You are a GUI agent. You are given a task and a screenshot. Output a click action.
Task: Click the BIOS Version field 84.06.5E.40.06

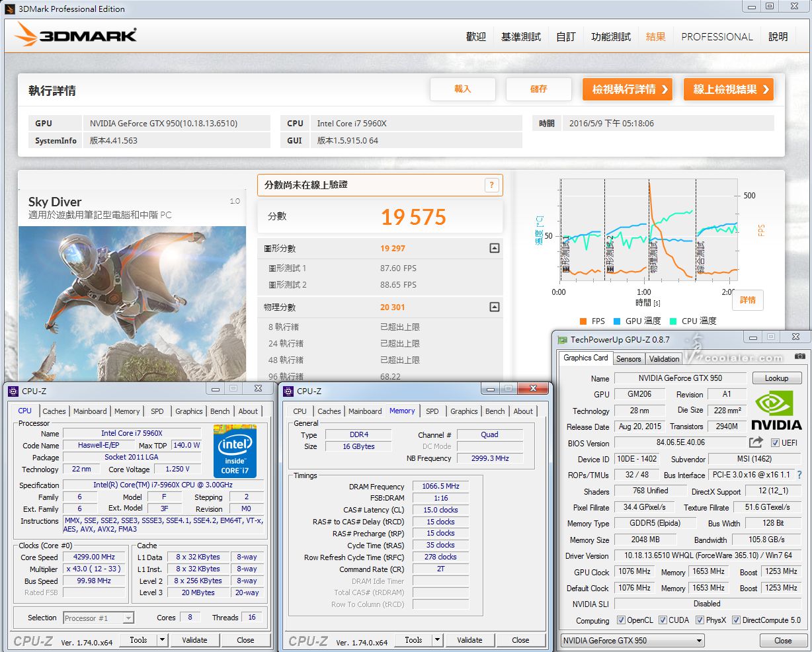point(680,442)
